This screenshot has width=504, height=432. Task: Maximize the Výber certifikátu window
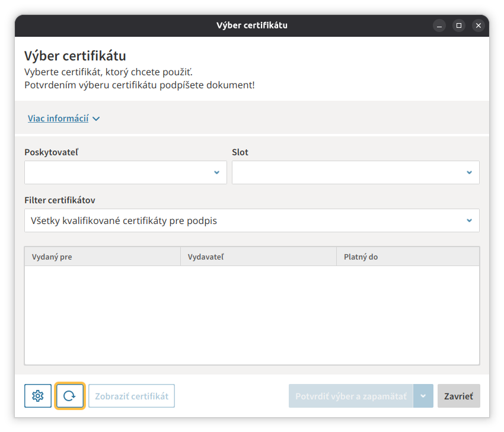click(x=459, y=25)
